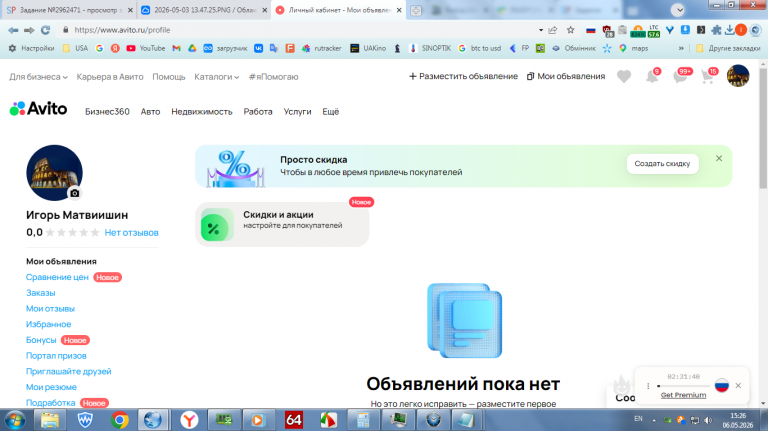Open Другие закладки folder
This screenshot has height=431, width=768.
point(728,48)
